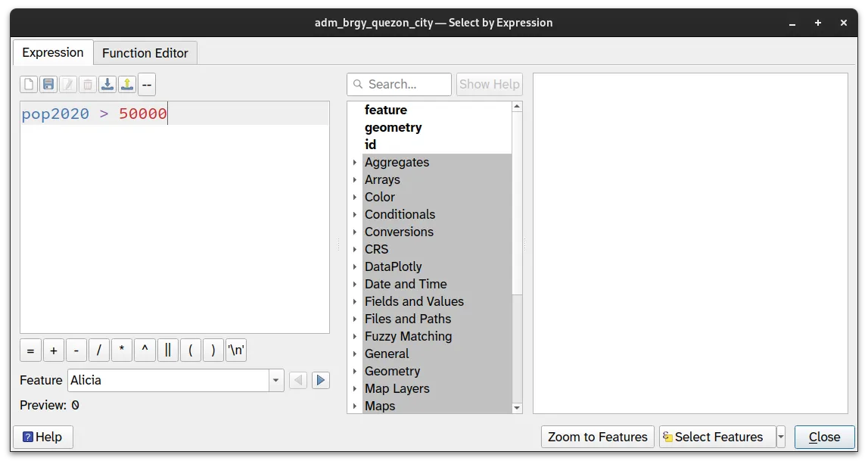Viewport: 868px width, 464px height.
Task: Click the function Search field
Action: click(400, 84)
